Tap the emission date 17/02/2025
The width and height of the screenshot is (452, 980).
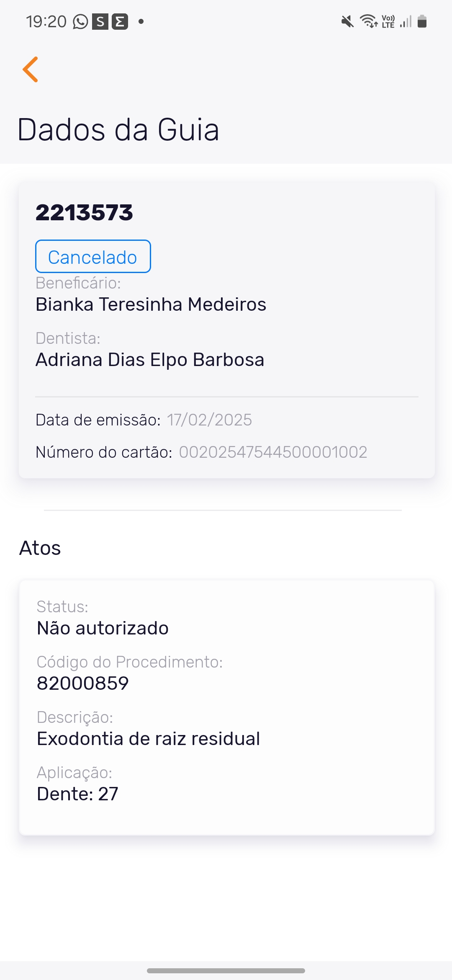click(x=209, y=420)
